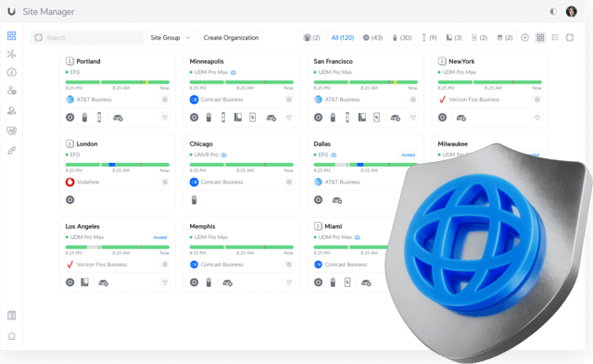The width and height of the screenshot is (593, 364).
Task: Open the Talk app icon in Minneapolis card
Action: pos(238,118)
